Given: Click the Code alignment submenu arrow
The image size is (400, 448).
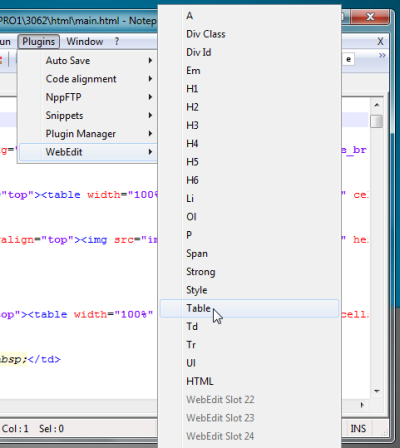Looking at the screenshot, I should pyautogui.click(x=150, y=79).
